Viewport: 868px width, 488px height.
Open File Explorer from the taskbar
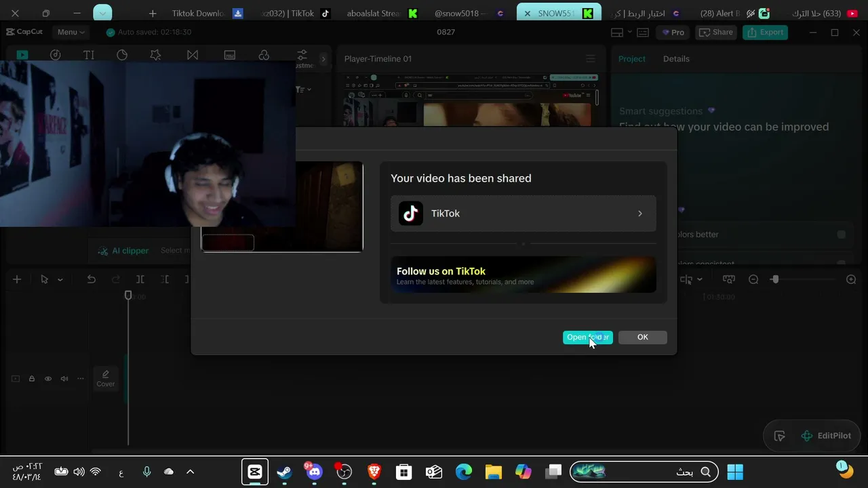493,472
